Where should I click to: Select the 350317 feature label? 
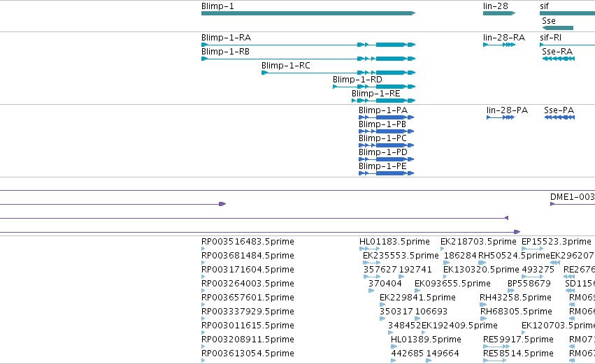pyautogui.click(x=396, y=312)
